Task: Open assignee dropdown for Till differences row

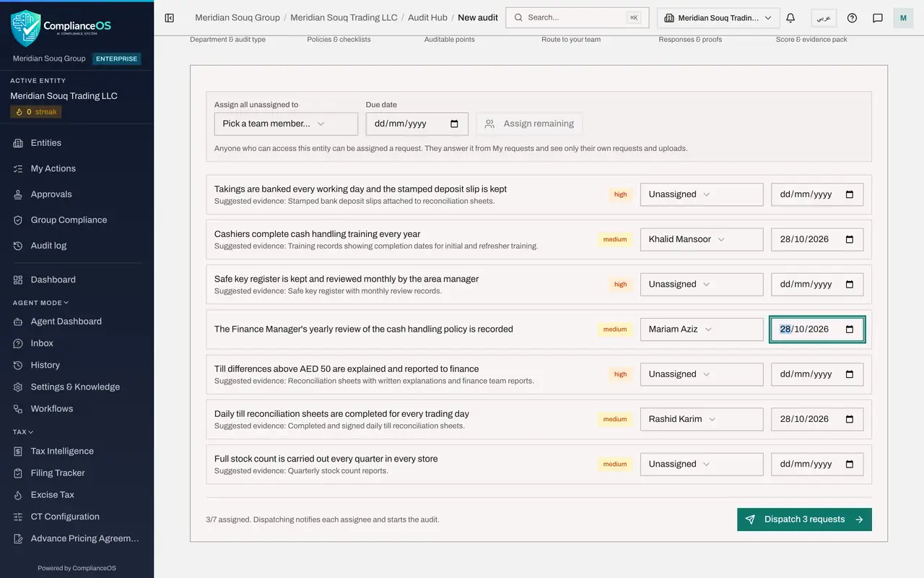Action: coord(702,374)
